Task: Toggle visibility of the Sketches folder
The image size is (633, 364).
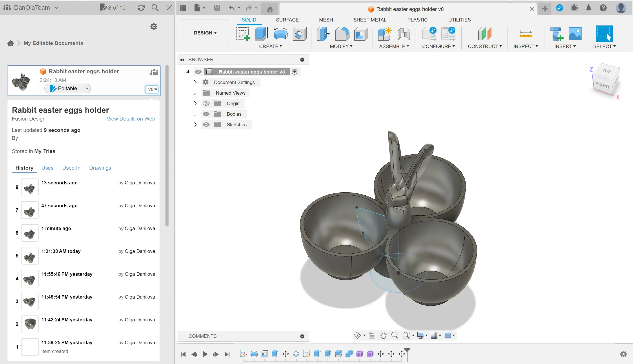Action: coord(206,124)
